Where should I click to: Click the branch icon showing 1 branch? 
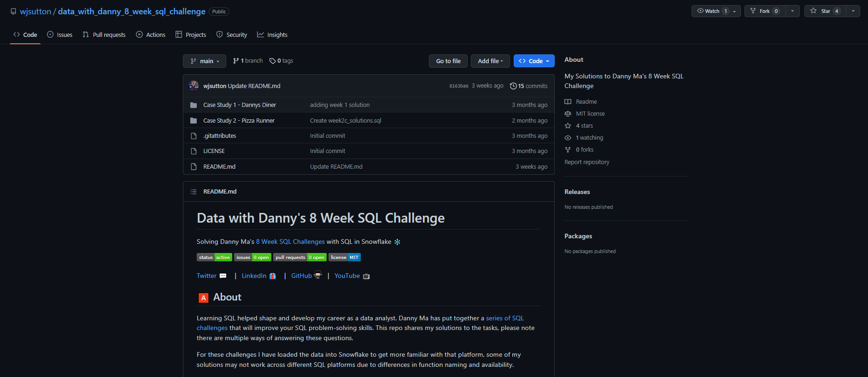point(236,61)
